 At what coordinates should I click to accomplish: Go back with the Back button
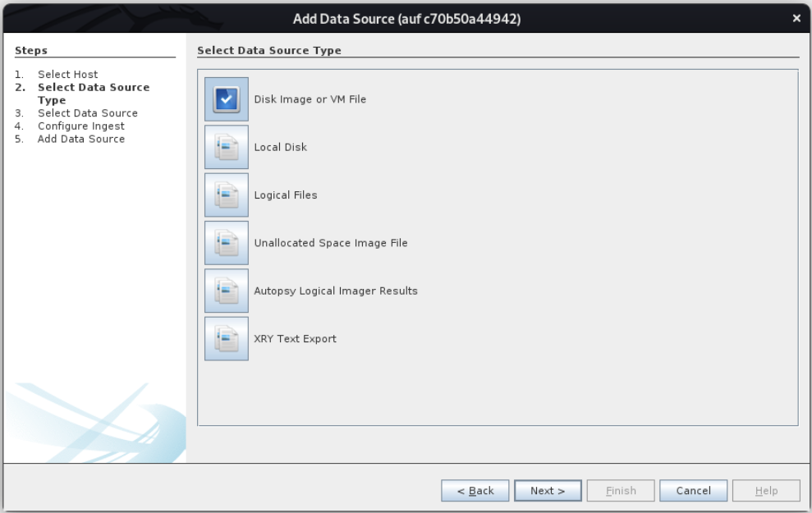pos(475,491)
